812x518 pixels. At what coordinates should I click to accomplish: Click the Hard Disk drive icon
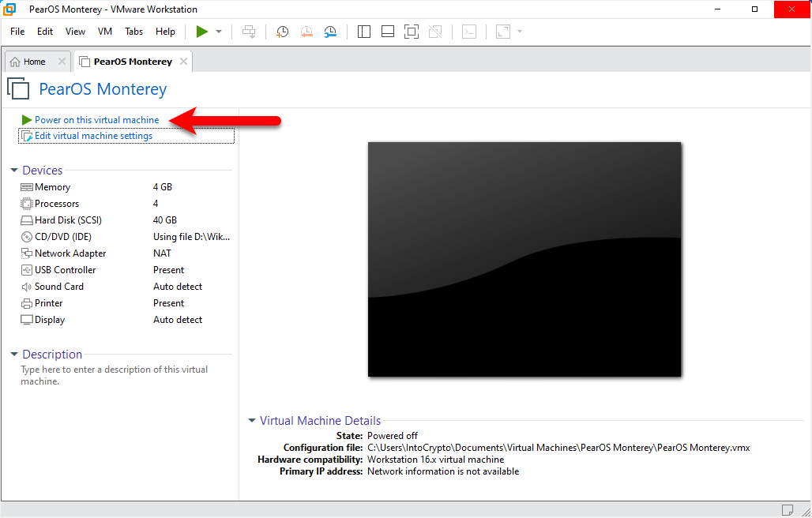coord(26,220)
